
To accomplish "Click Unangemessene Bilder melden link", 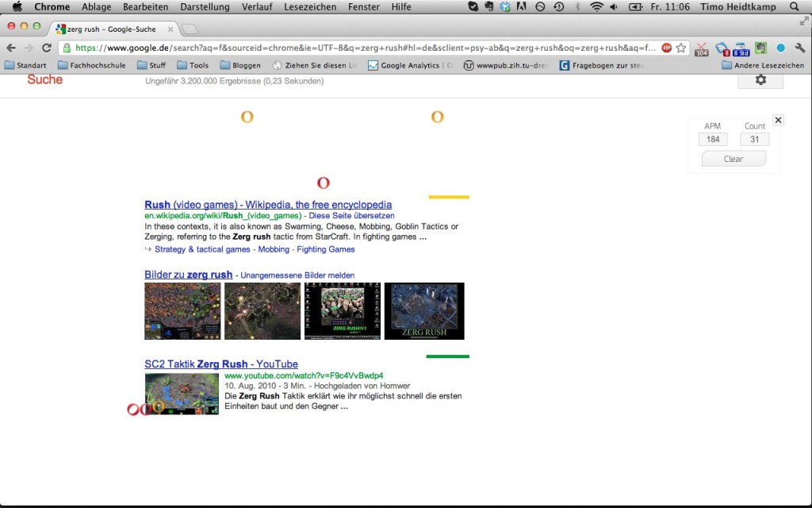I will click(x=297, y=275).
